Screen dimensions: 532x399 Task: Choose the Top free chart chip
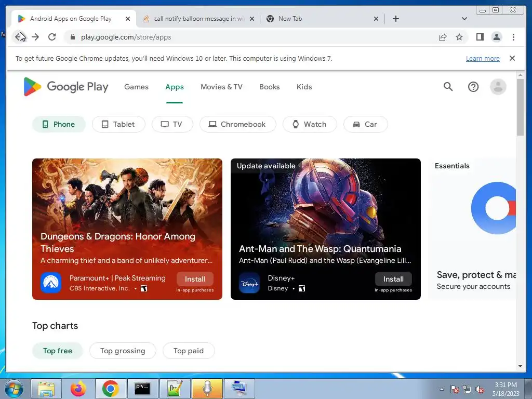coord(57,351)
